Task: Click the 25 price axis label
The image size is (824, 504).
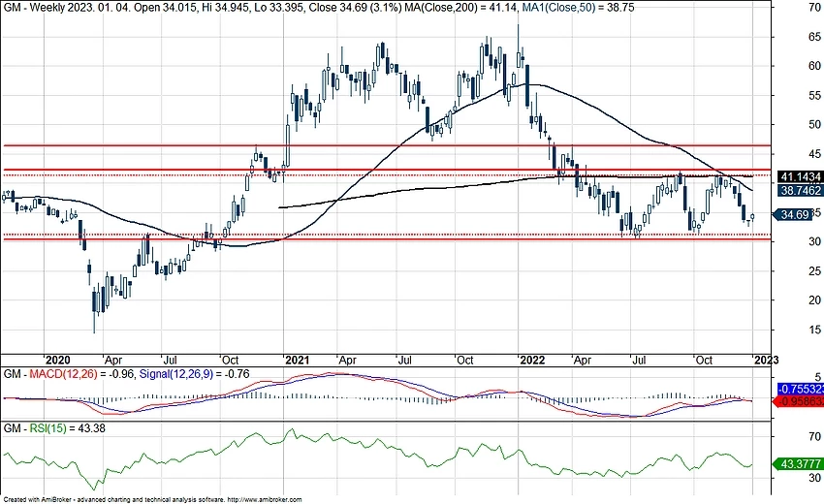Action: (814, 271)
